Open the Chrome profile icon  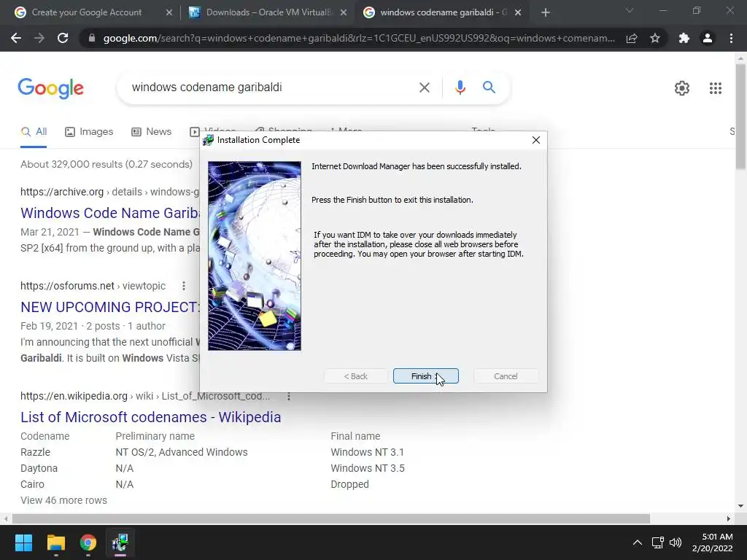click(x=708, y=38)
